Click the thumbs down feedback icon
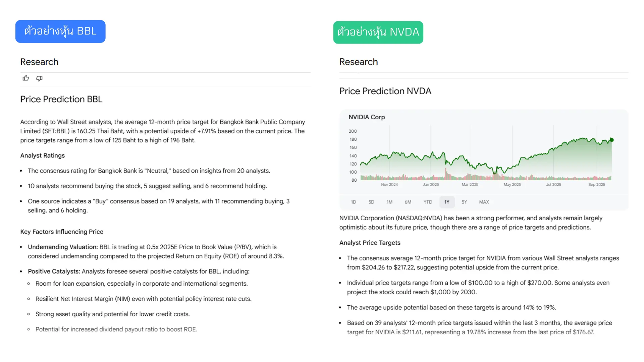644x362 pixels. click(39, 78)
